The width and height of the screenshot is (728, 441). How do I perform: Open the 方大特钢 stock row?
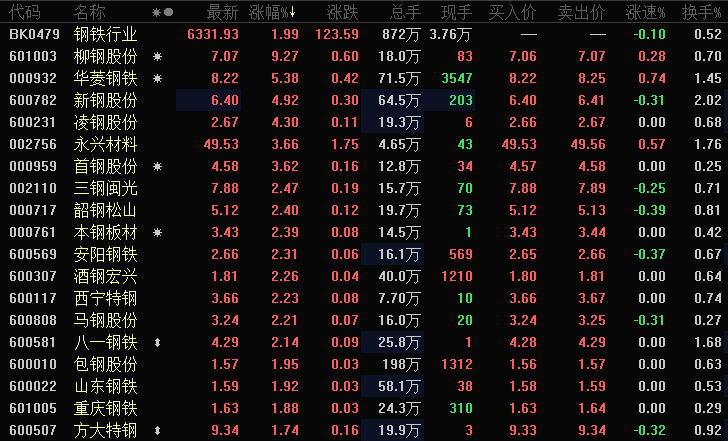[x=364, y=430]
